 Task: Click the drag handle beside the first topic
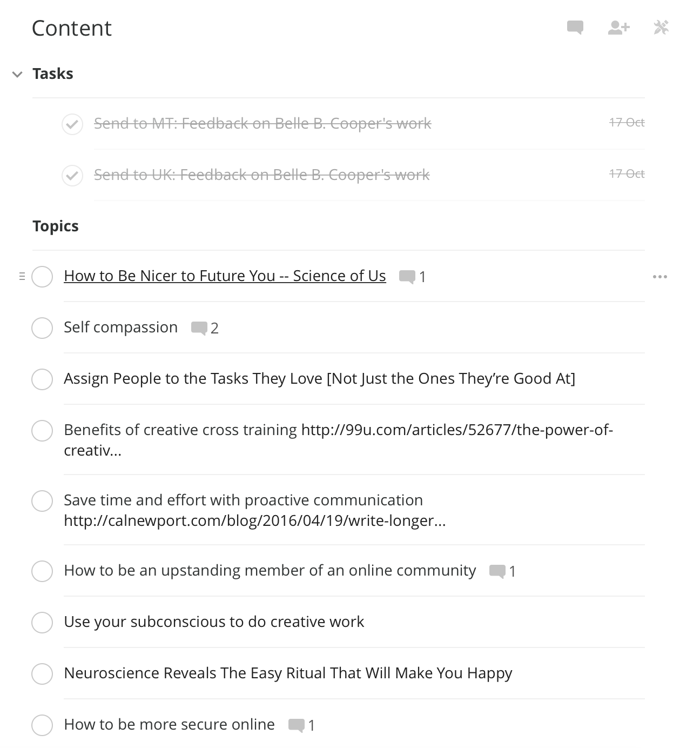coord(21,276)
